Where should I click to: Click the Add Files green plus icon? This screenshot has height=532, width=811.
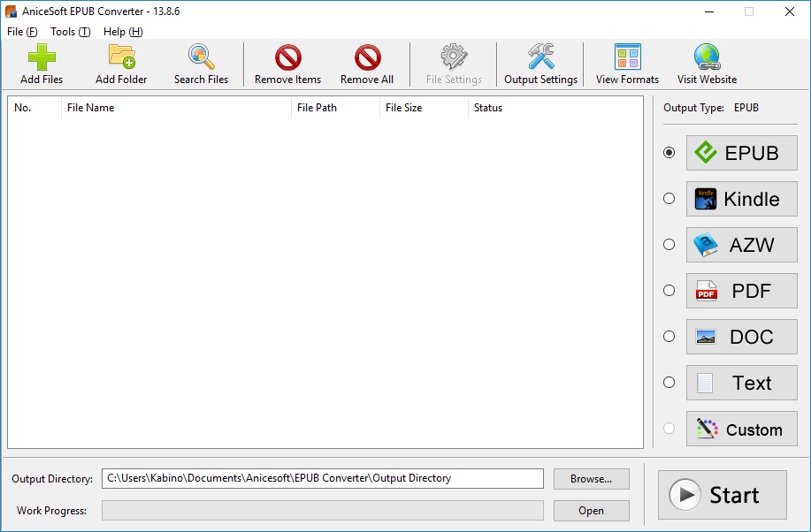tap(42, 57)
